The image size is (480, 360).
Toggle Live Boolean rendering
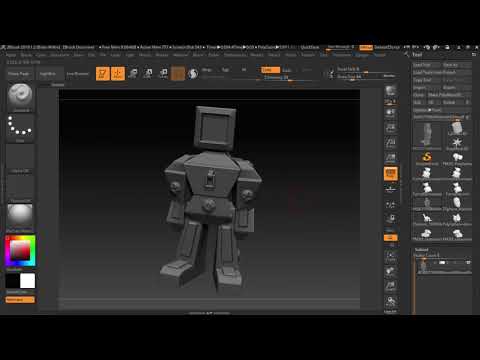(x=78, y=74)
